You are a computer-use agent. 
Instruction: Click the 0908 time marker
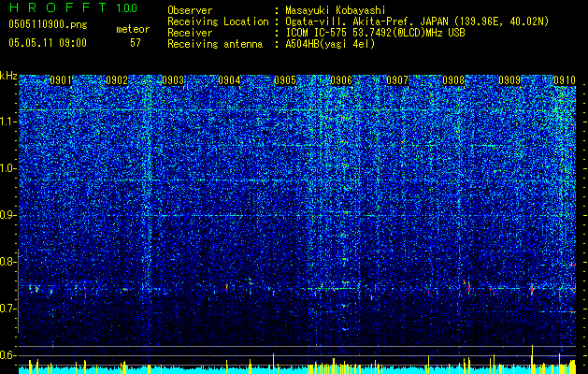[453, 80]
